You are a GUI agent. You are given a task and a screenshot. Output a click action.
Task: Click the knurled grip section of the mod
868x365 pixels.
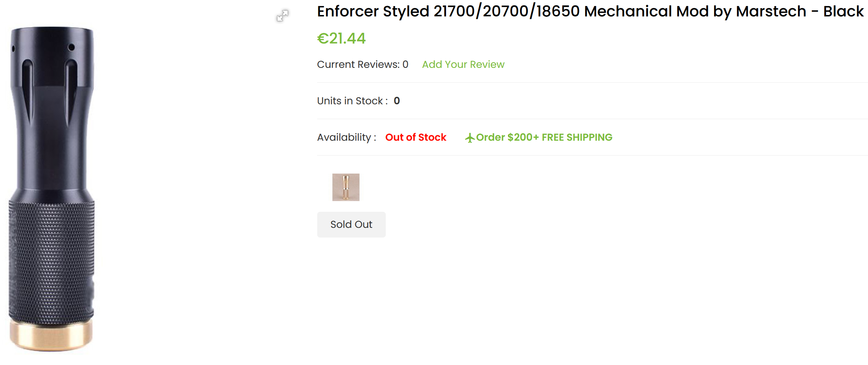[51, 261]
